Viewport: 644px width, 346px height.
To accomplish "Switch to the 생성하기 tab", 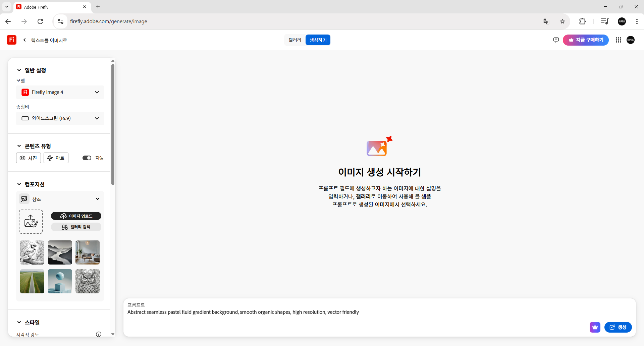I will click(x=318, y=40).
